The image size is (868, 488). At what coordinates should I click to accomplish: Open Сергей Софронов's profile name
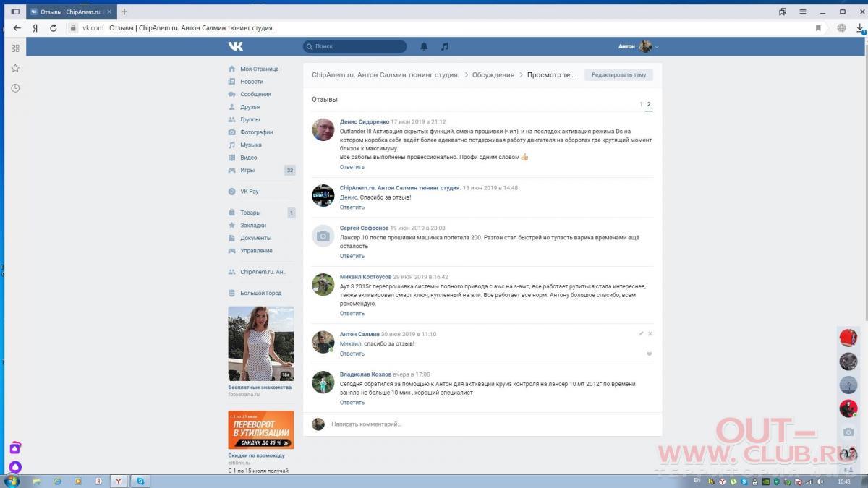tap(364, 228)
